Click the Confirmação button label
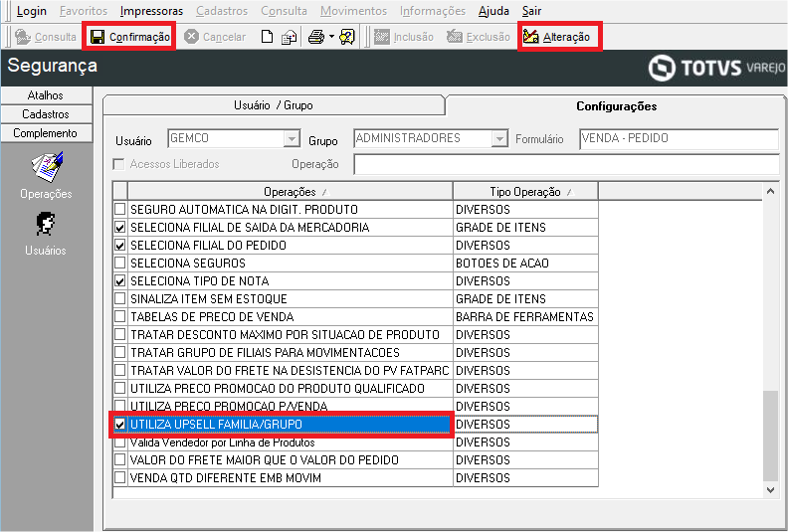This screenshot has height=532, width=788. tap(139, 37)
